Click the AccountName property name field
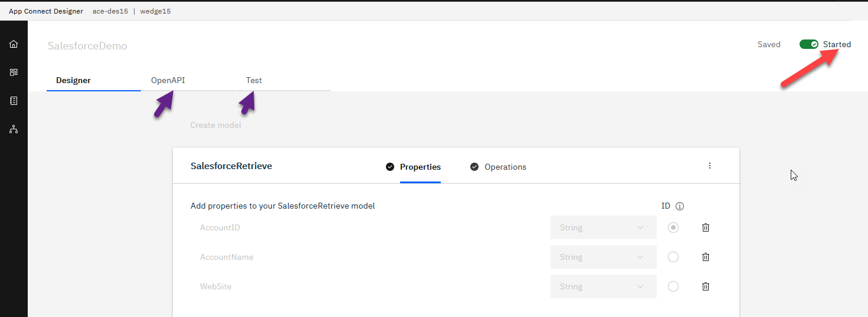868x317 pixels. click(366, 257)
